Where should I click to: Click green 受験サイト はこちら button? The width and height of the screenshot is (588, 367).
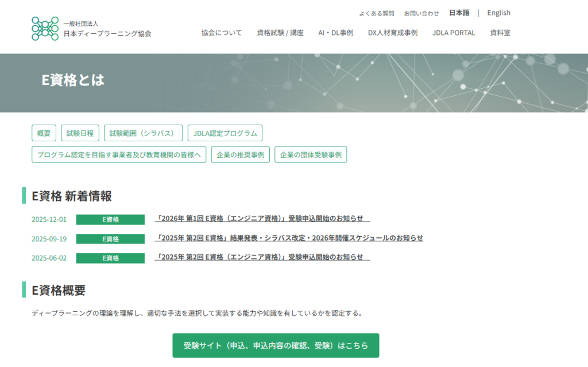(x=276, y=346)
